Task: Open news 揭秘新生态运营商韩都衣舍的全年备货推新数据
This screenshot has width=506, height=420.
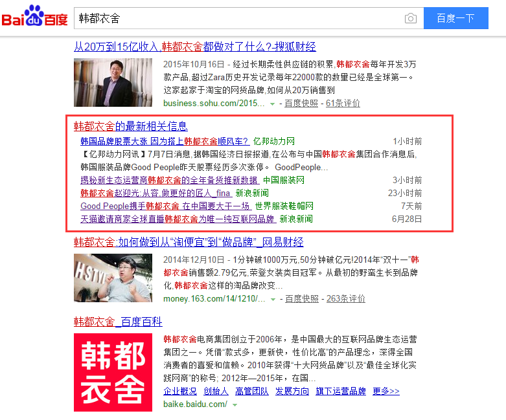Action: click(x=170, y=180)
